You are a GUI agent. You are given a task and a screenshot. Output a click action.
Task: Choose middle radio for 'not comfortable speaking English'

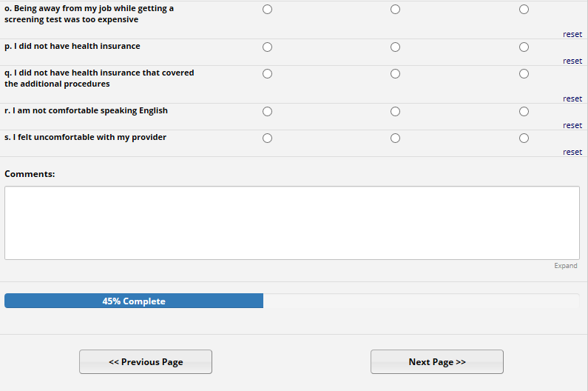pos(395,112)
